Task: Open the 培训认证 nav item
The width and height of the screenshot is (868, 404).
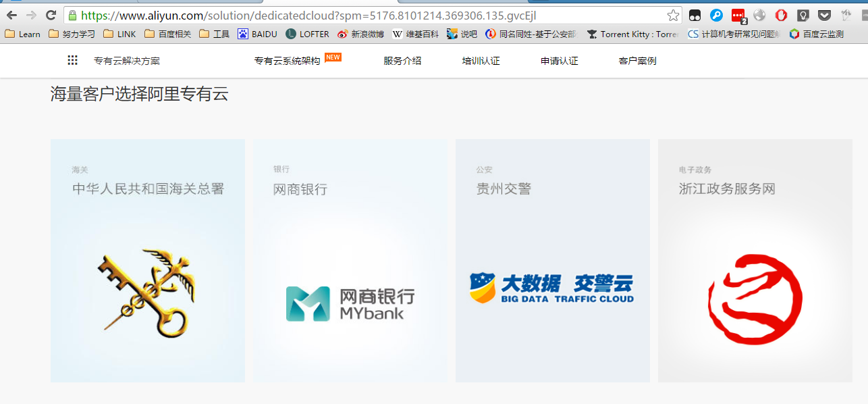Action: (x=481, y=61)
